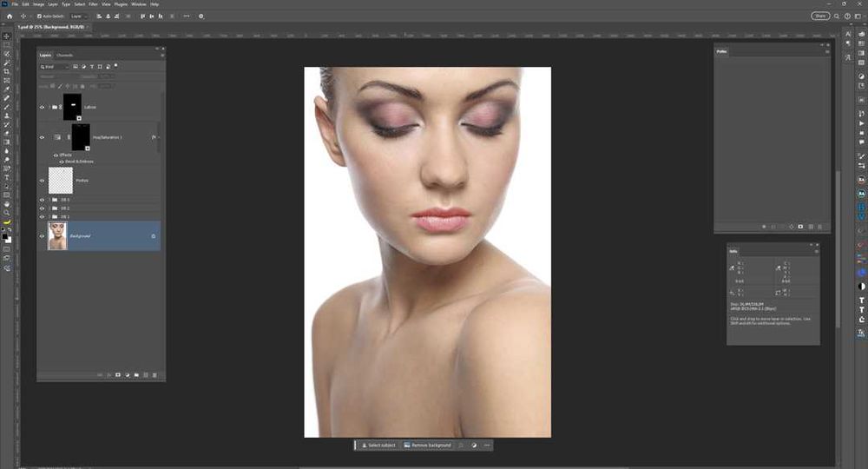
Task: Open the Info panel flyout menu
Action: click(817, 251)
